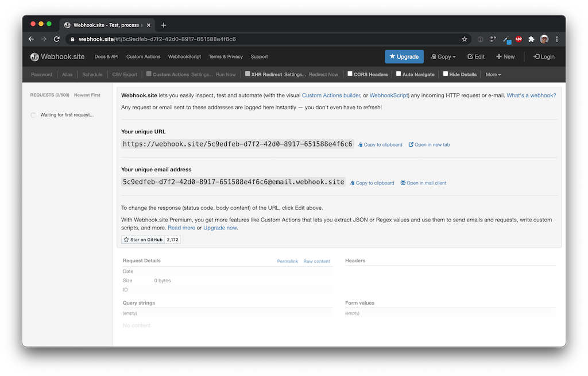Click the browser address bar URL
The width and height of the screenshot is (588, 376).
tap(157, 39)
